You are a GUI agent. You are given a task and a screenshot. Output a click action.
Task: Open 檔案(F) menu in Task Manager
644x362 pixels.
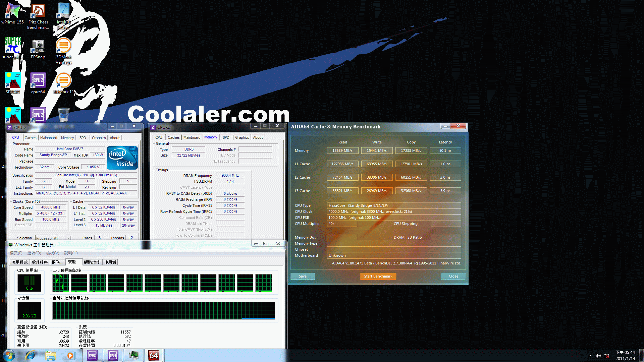point(16,253)
